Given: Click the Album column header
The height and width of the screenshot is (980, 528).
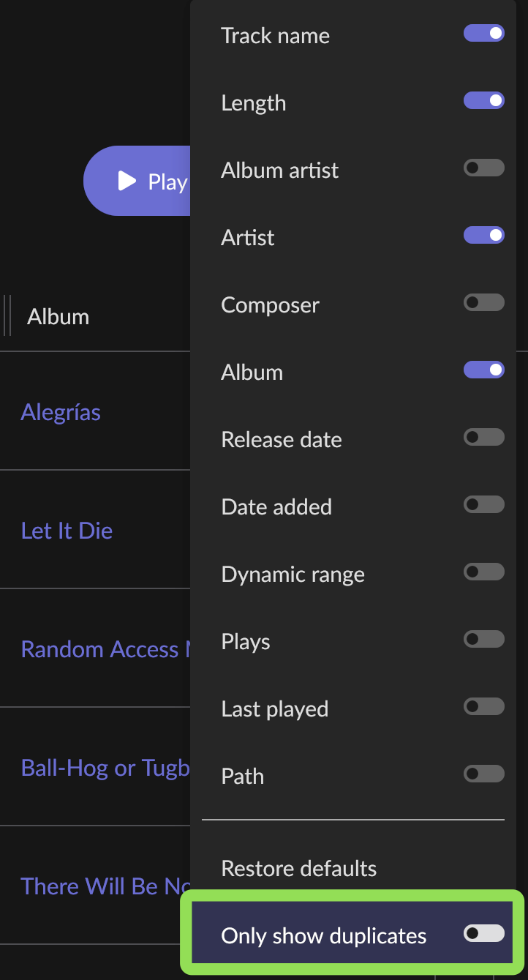Looking at the screenshot, I should pyautogui.click(x=59, y=317).
